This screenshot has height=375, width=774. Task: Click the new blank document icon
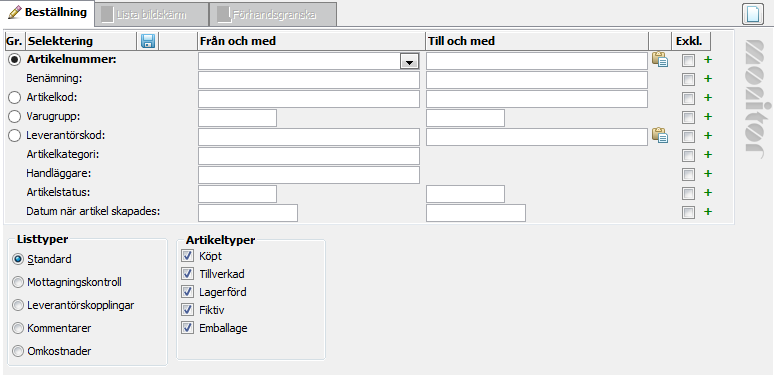tap(753, 14)
